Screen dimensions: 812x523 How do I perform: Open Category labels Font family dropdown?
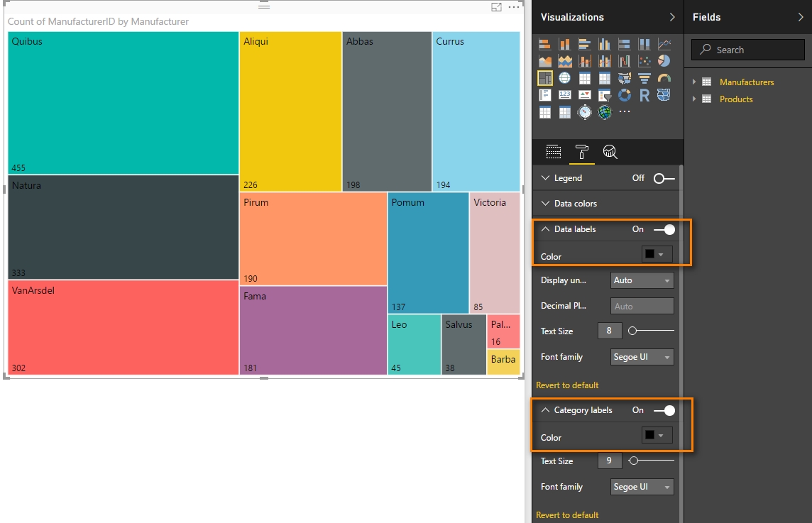point(642,487)
